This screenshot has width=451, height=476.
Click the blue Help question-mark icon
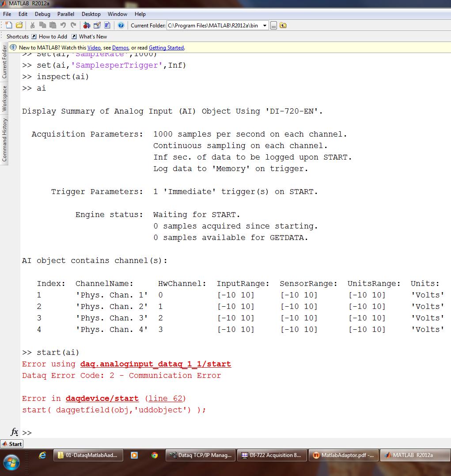tap(121, 25)
